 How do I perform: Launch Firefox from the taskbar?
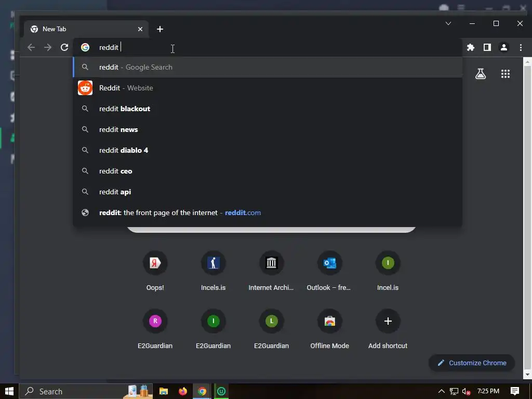tap(183, 391)
